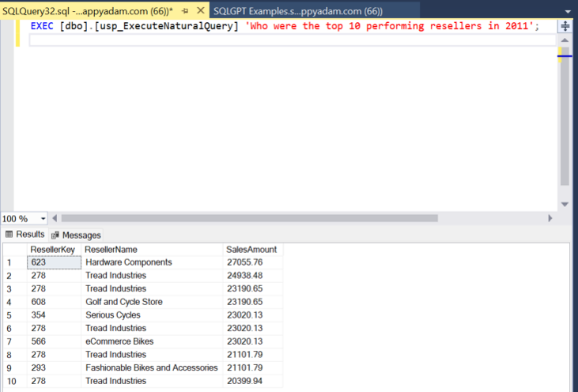Screen dimensions: 578x392
Task: Select ResellerKey 293 cell
Action: (54, 368)
